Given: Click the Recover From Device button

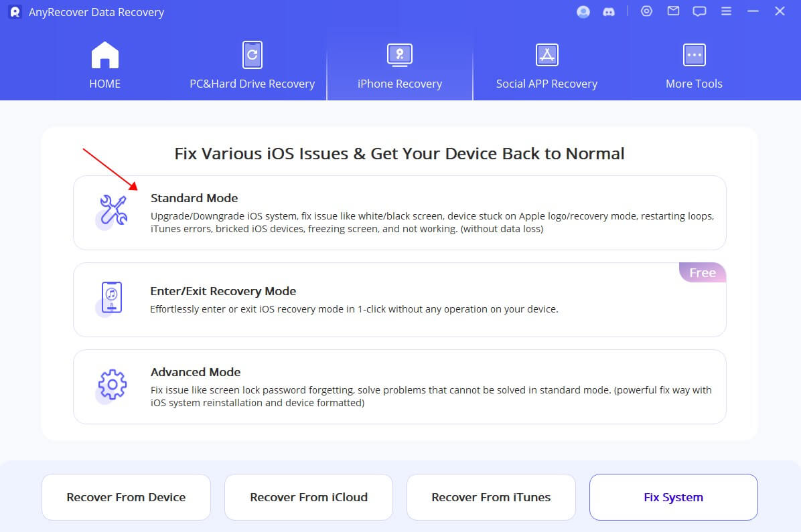Looking at the screenshot, I should pos(126,497).
